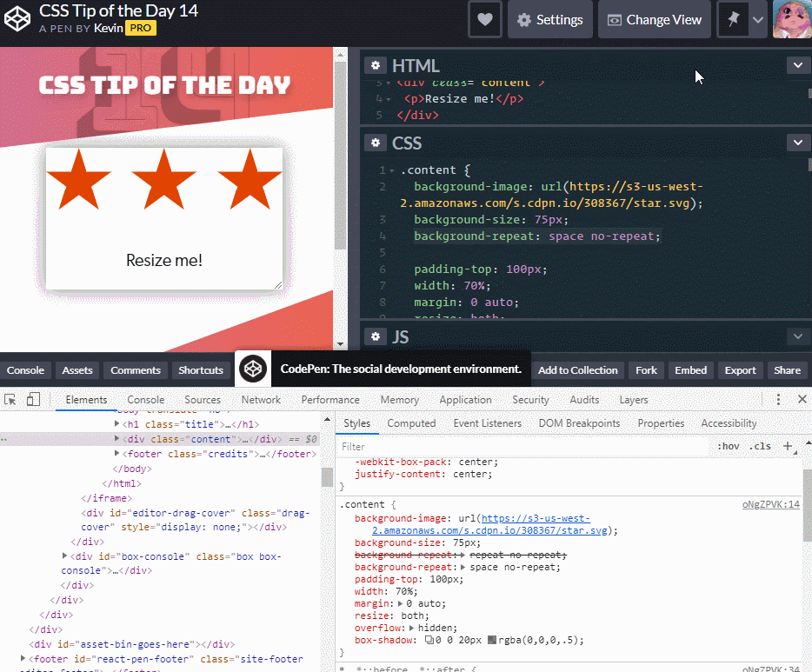Open source link oNgZPVK:14

pyautogui.click(x=770, y=505)
